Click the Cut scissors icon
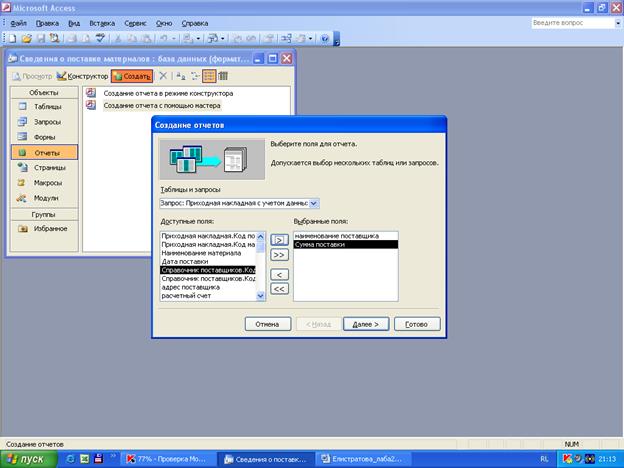Image resolution: width=624 pixels, height=468 pixels. pos(118,38)
